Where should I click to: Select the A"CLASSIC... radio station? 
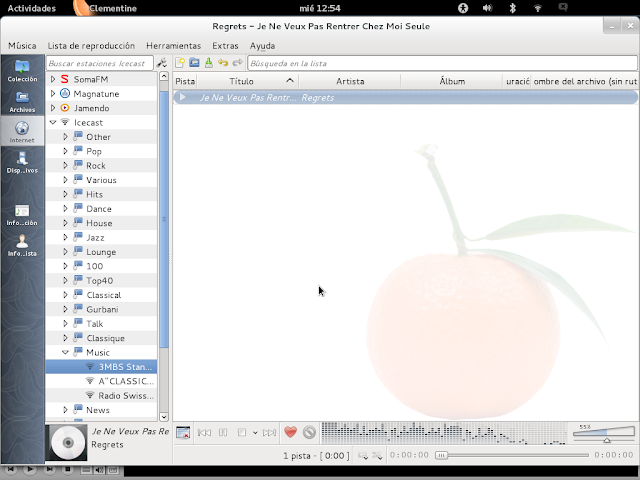[x=101, y=381]
